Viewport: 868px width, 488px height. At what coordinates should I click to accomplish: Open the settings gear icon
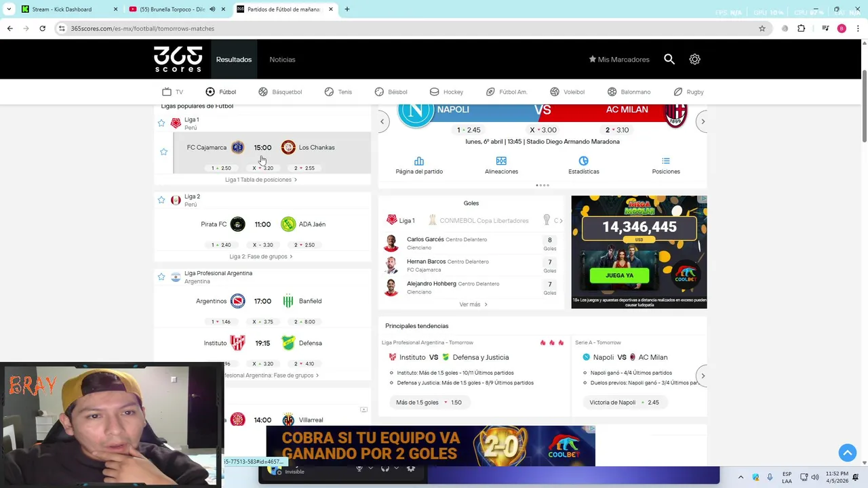pyautogui.click(x=694, y=59)
